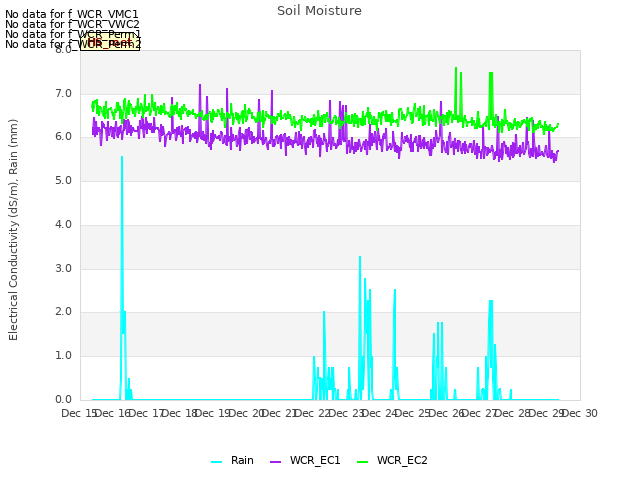Click the green WCR_EC2 spike near Dec 26
Image resolution: width=640 pixels, height=480 pixels.
click(456, 68)
